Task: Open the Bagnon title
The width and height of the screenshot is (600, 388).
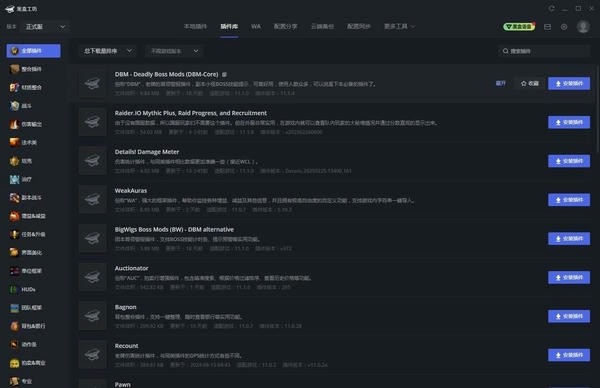Action: coord(126,307)
